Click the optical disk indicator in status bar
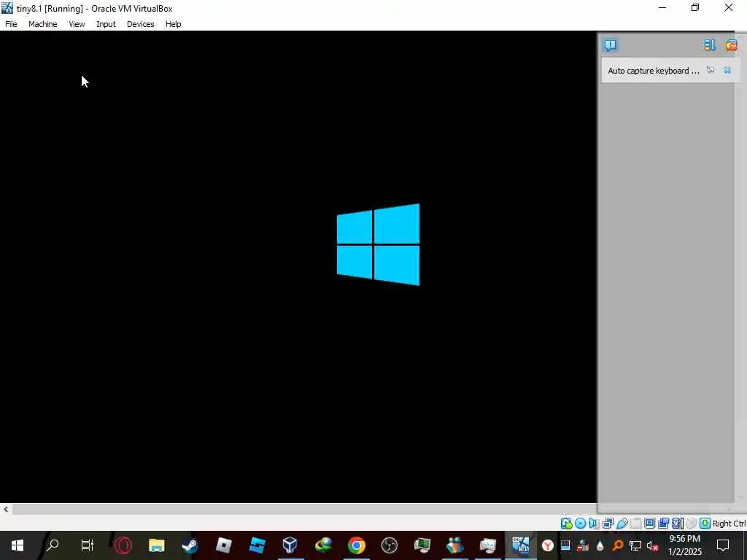The width and height of the screenshot is (747, 560). pos(580,524)
